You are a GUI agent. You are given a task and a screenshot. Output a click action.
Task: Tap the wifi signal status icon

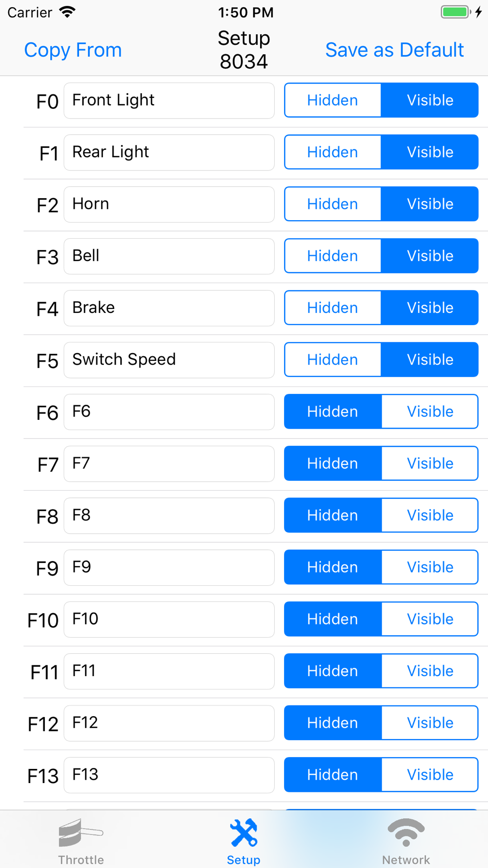[x=67, y=12]
